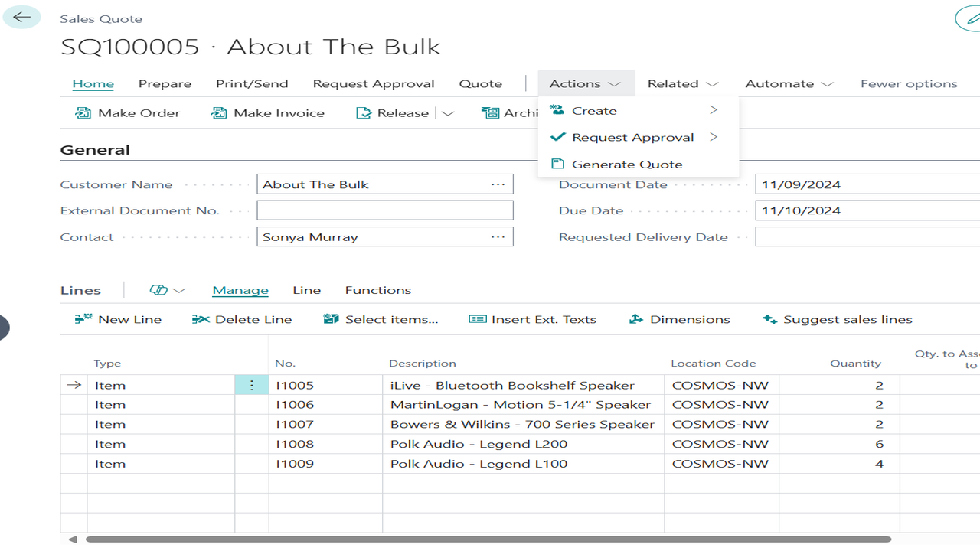Click the Generate Quote icon
980x551 pixels.
[557, 164]
